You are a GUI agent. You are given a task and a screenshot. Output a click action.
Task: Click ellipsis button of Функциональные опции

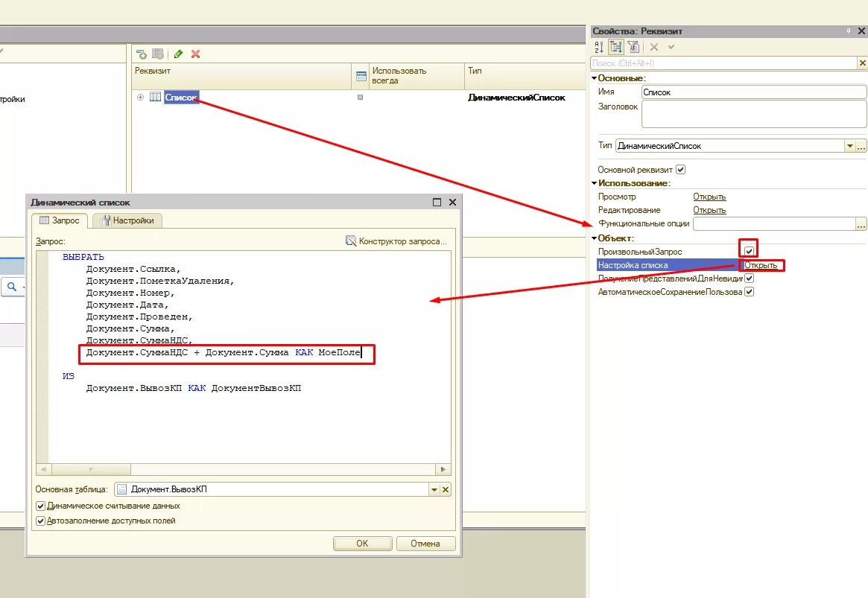[861, 224]
